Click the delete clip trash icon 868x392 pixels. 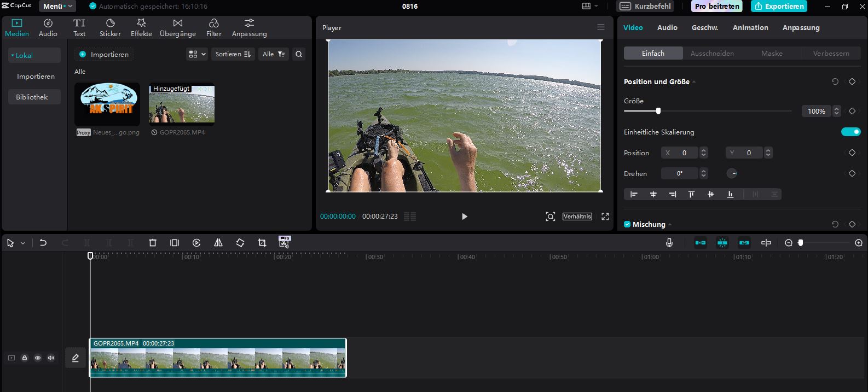(x=153, y=243)
